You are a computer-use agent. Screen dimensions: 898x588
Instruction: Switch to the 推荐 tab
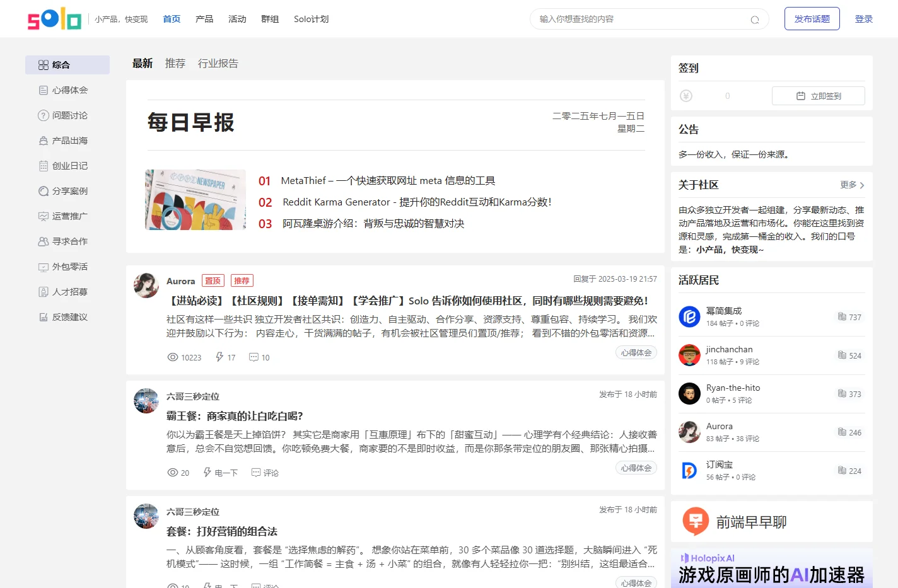tap(175, 63)
